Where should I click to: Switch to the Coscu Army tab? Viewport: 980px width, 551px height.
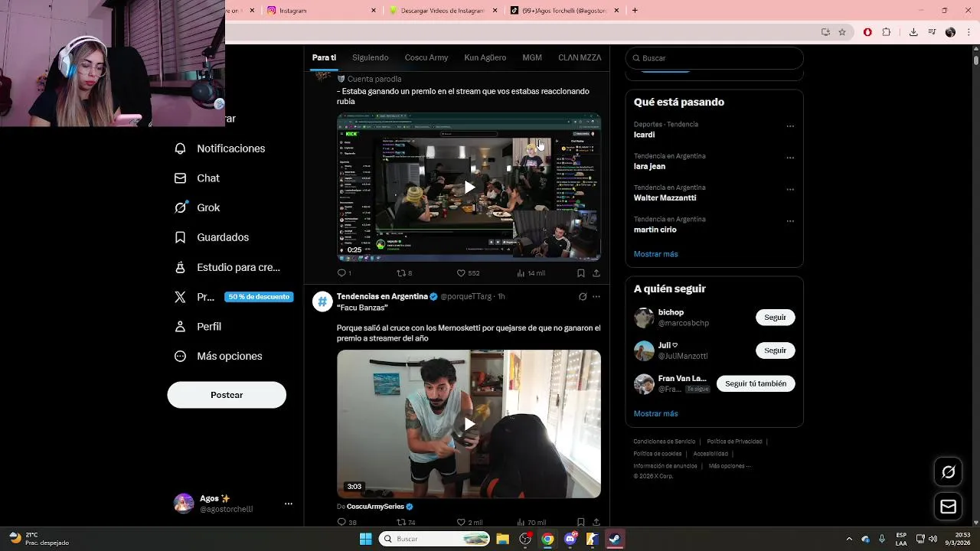point(426,57)
